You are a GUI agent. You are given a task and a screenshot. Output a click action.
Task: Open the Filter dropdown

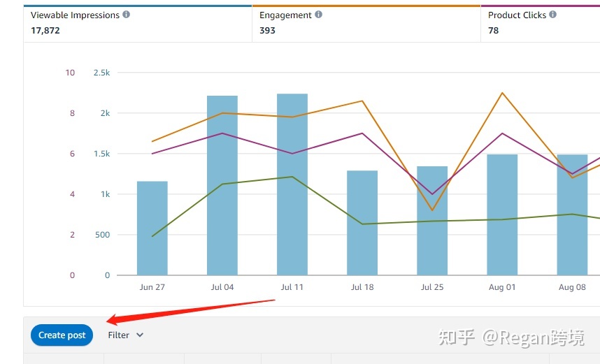[125, 335]
